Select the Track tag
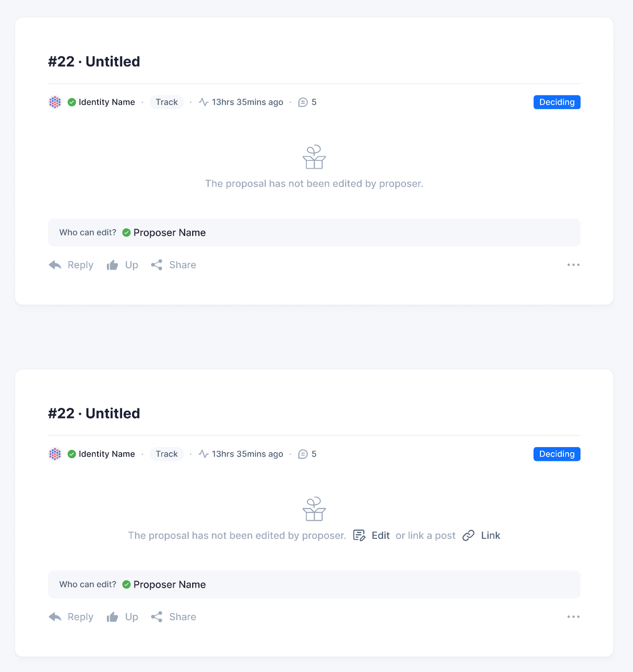This screenshot has height=672, width=633. [166, 102]
